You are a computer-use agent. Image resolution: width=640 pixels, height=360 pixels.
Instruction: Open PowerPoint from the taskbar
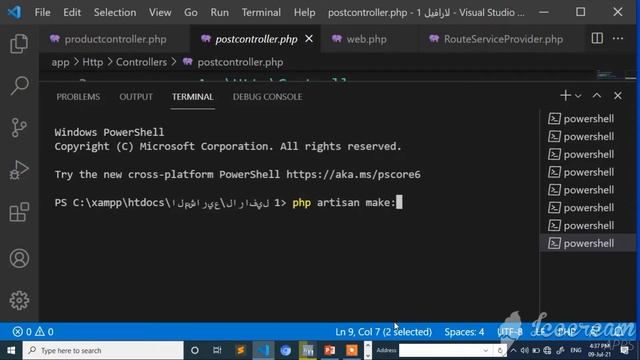point(329,350)
